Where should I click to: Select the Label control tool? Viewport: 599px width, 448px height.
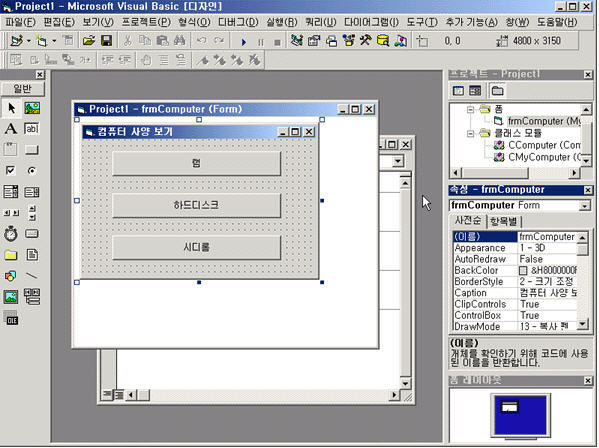[x=11, y=129]
